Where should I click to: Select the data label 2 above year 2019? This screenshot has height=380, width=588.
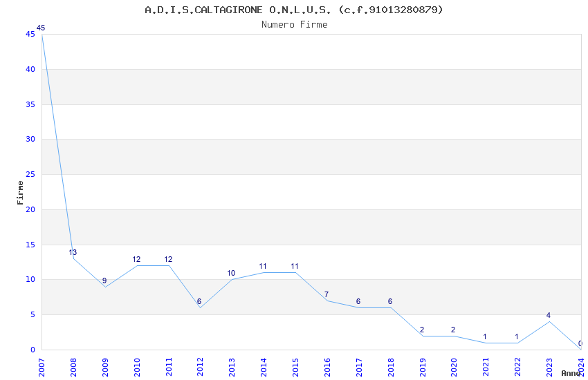[x=422, y=330]
